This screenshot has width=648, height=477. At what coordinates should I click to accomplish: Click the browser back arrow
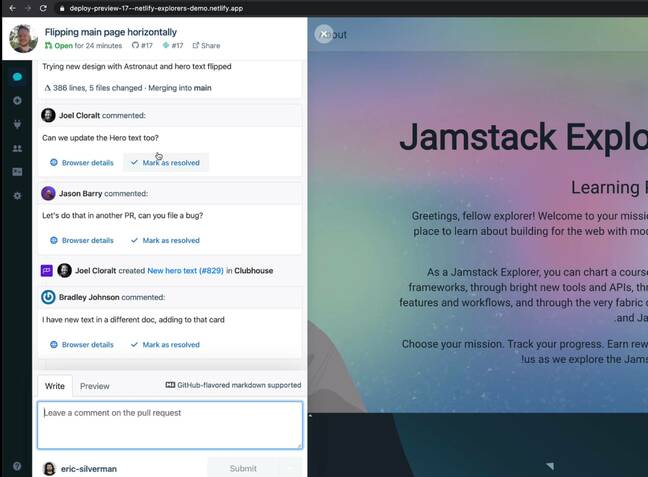tap(12, 8)
